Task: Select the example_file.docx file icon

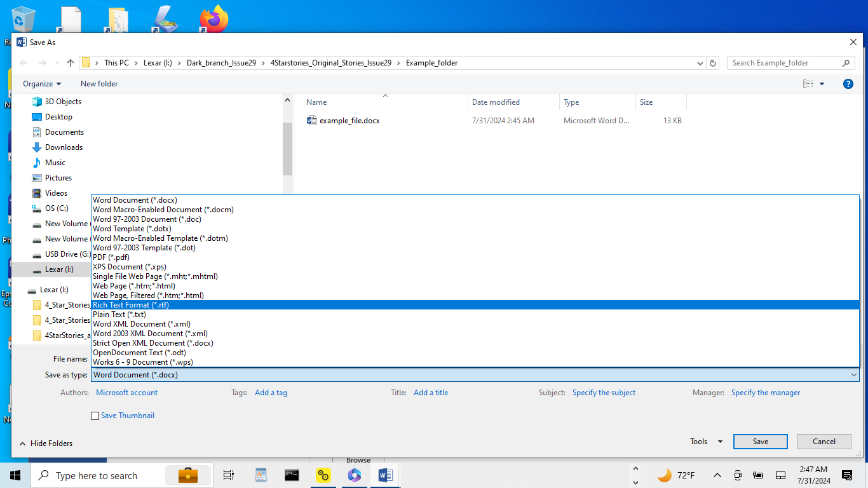Action: tap(311, 121)
